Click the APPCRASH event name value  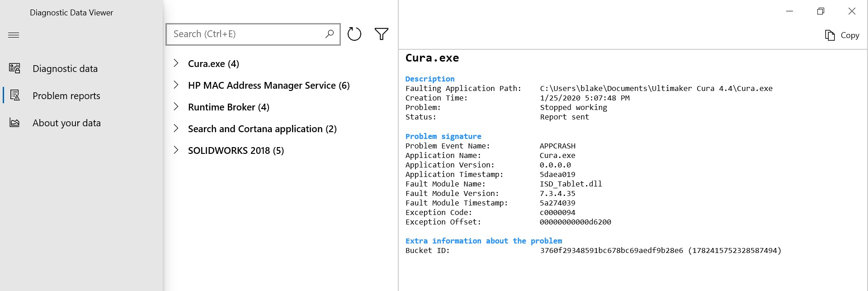pos(558,146)
